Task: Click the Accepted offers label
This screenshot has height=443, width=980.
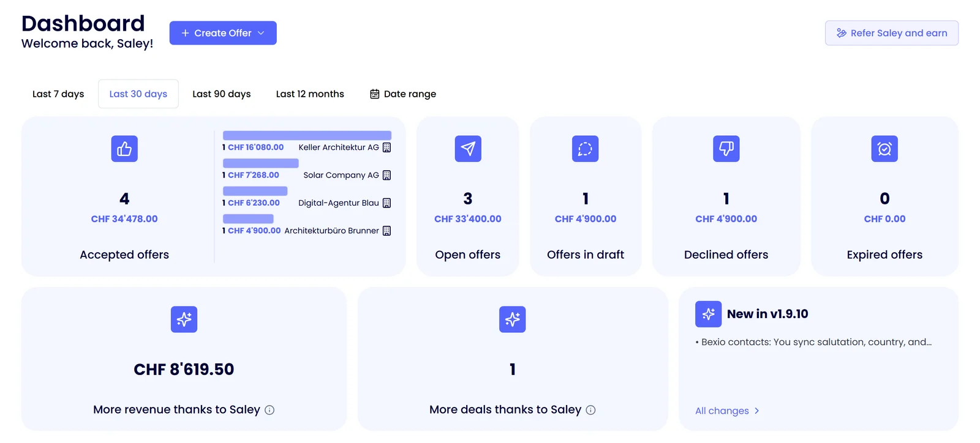Action: [124, 255]
